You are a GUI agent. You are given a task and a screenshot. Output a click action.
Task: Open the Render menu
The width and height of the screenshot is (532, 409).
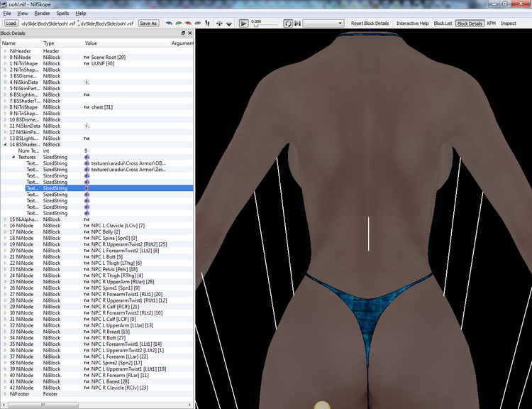click(42, 13)
